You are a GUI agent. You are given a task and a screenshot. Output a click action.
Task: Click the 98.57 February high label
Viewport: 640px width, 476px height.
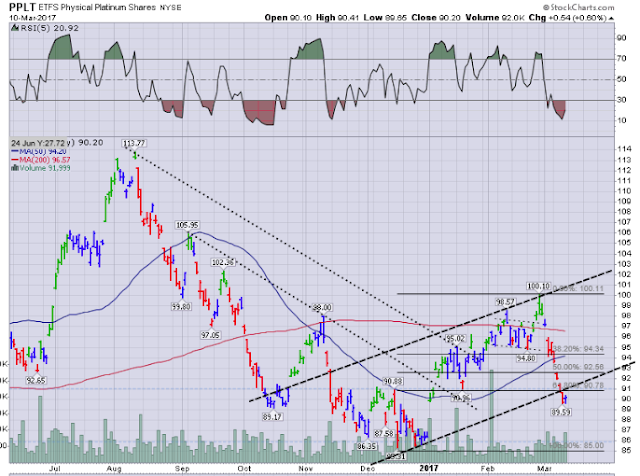coord(505,302)
